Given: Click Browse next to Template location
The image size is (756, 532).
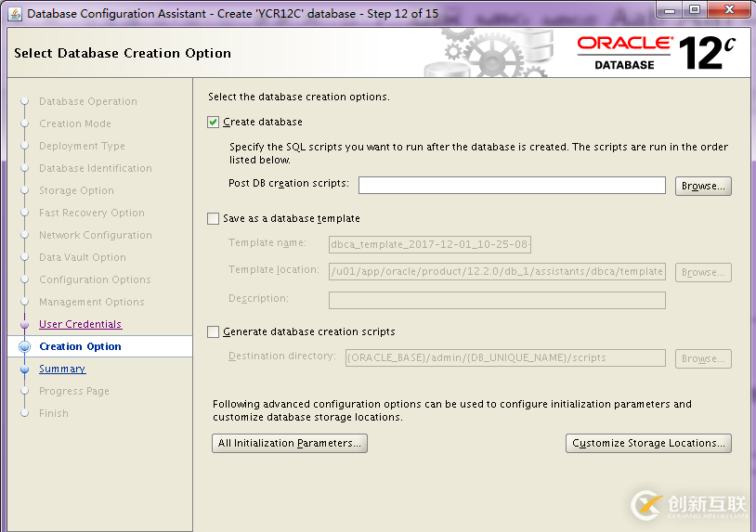Looking at the screenshot, I should coord(703,272).
